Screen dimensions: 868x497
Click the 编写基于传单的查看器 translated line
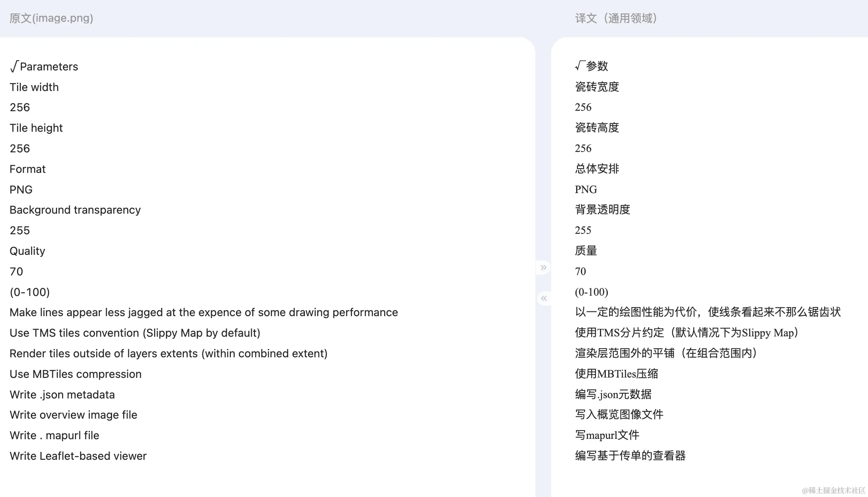[x=630, y=455]
